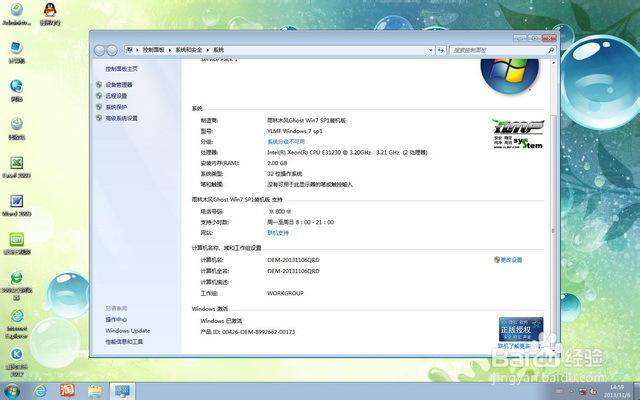
Task: Open 设备管理器 in the left sidebar
Action: (x=119, y=85)
